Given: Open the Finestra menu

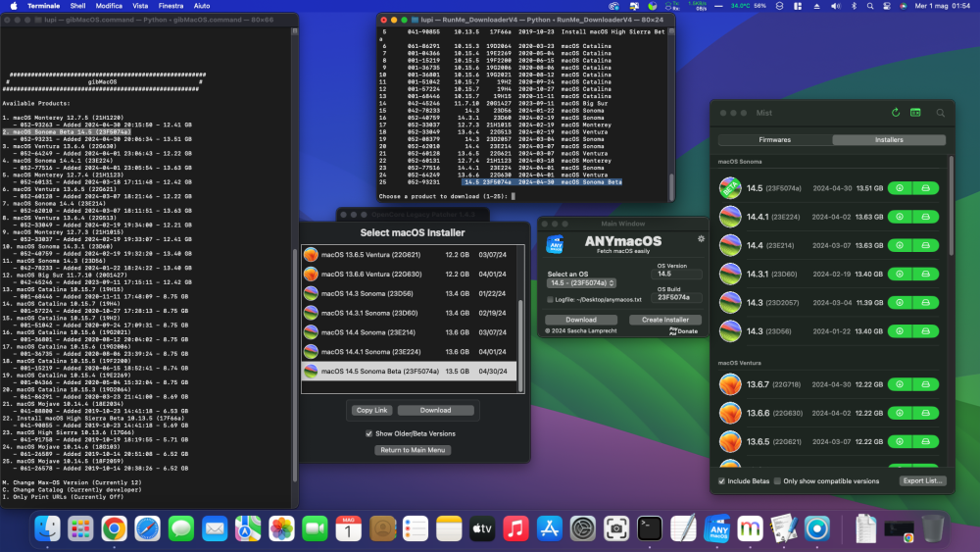Looking at the screenshot, I should pos(171,6).
